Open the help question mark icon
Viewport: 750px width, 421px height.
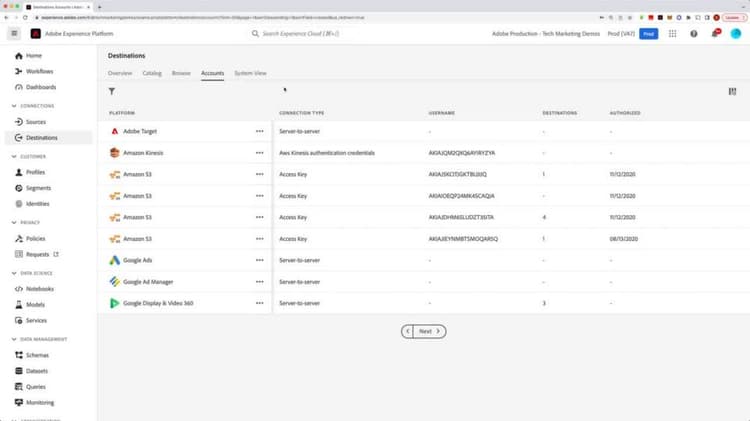coord(694,33)
